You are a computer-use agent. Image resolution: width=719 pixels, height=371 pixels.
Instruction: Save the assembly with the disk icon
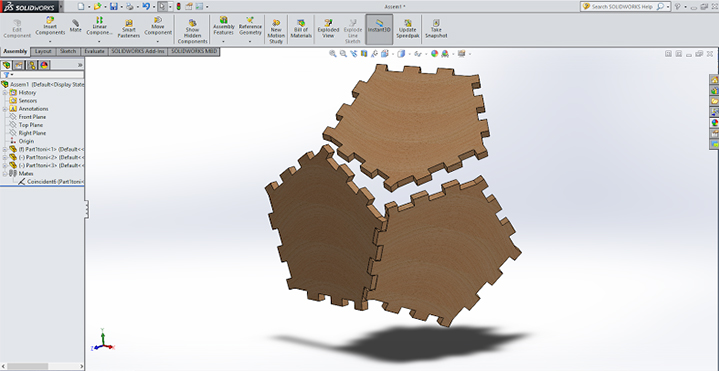coord(114,6)
